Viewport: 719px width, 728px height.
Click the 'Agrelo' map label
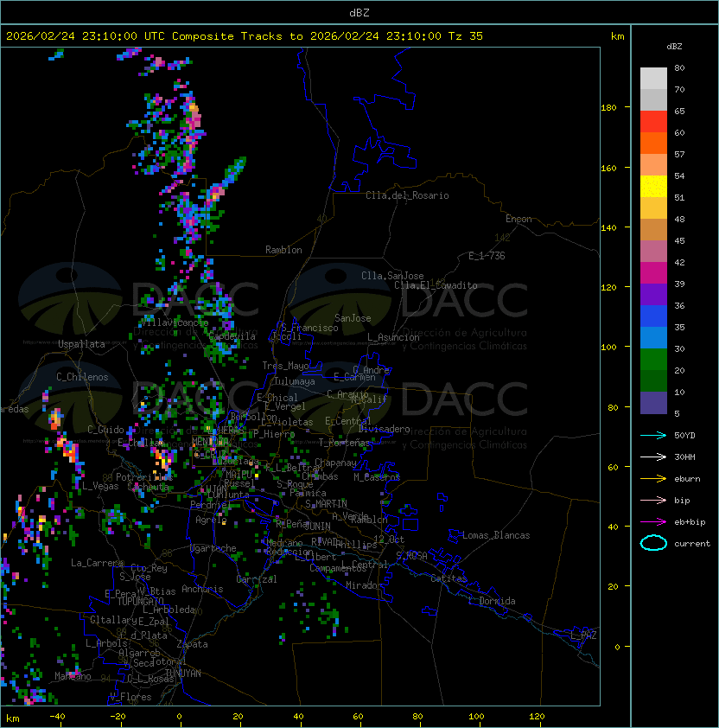pyautogui.click(x=211, y=520)
